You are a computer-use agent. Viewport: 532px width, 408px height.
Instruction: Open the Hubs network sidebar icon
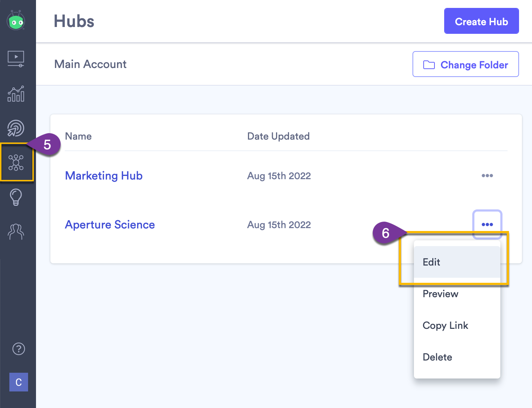coord(16,163)
